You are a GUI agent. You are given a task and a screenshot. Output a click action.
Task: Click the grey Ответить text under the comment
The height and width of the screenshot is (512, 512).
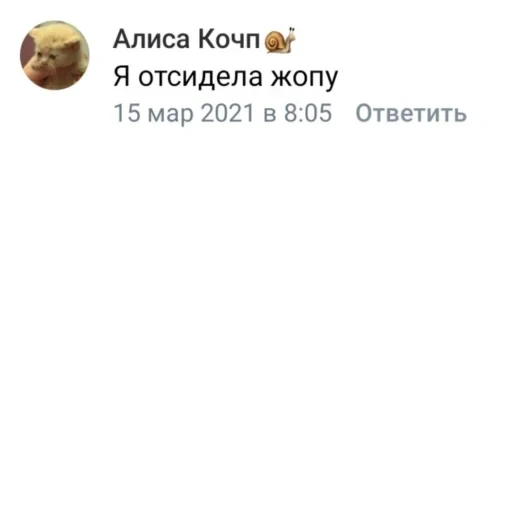(x=411, y=113)
